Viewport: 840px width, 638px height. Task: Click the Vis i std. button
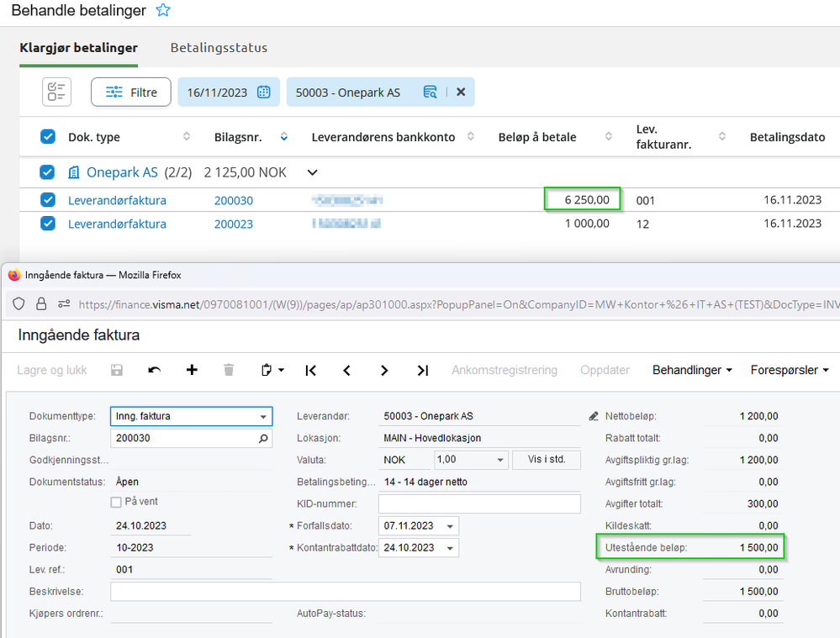[x=547, y=460]
